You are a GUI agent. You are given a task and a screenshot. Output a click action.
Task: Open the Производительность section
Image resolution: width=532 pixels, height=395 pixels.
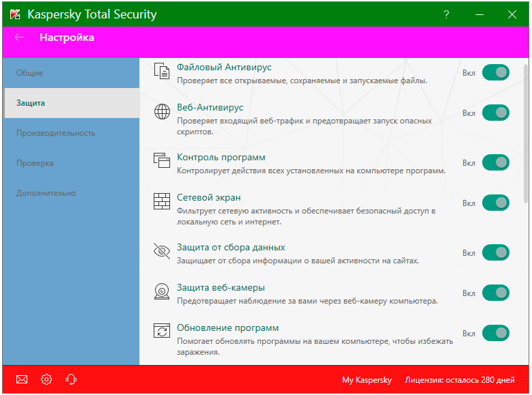pos(56,133)
